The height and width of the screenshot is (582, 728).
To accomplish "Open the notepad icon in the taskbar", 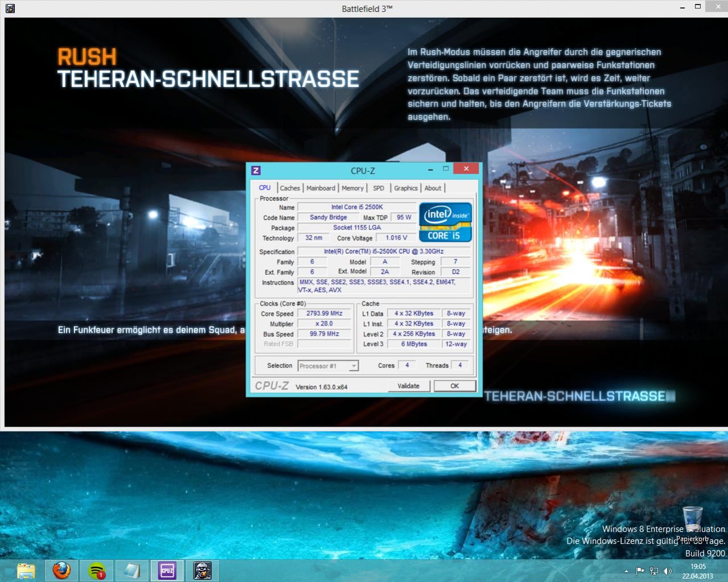I will (132, 570).
